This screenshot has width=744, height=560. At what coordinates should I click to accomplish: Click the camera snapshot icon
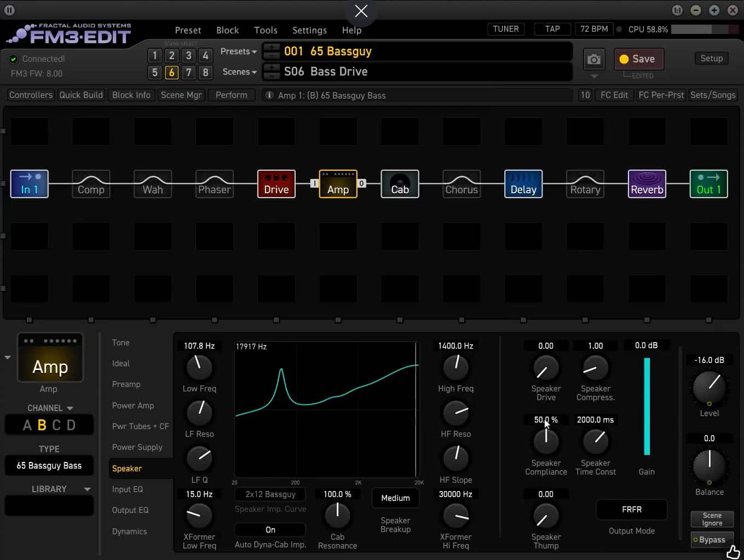click(594, 59)
